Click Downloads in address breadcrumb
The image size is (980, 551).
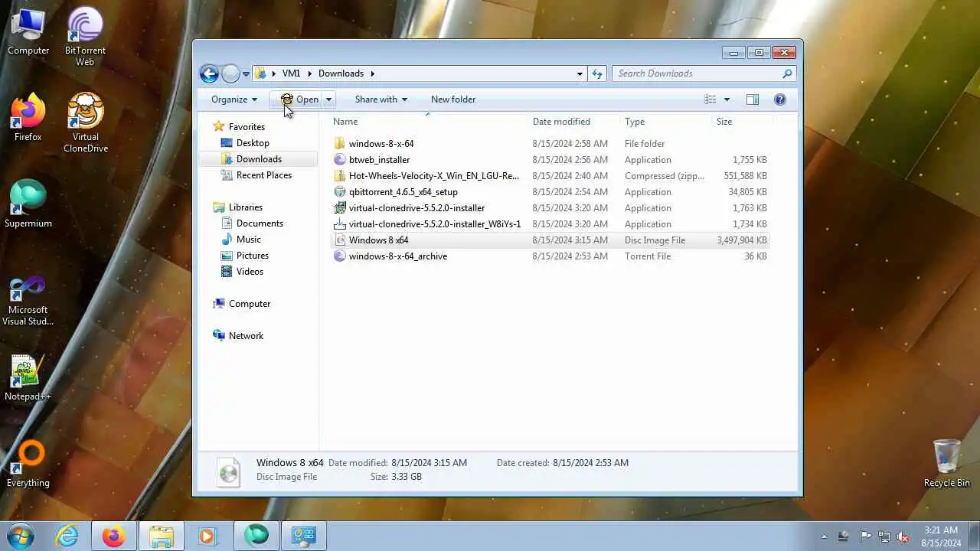click(341, 73)
